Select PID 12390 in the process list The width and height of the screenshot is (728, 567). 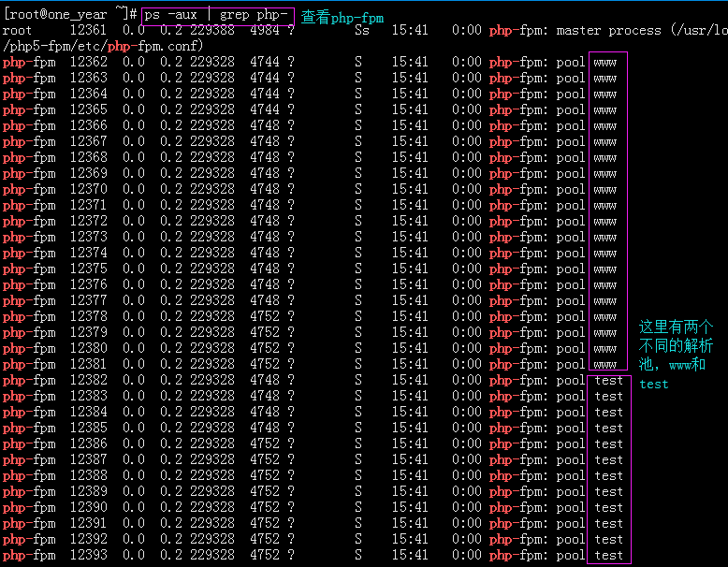[88, 507]
